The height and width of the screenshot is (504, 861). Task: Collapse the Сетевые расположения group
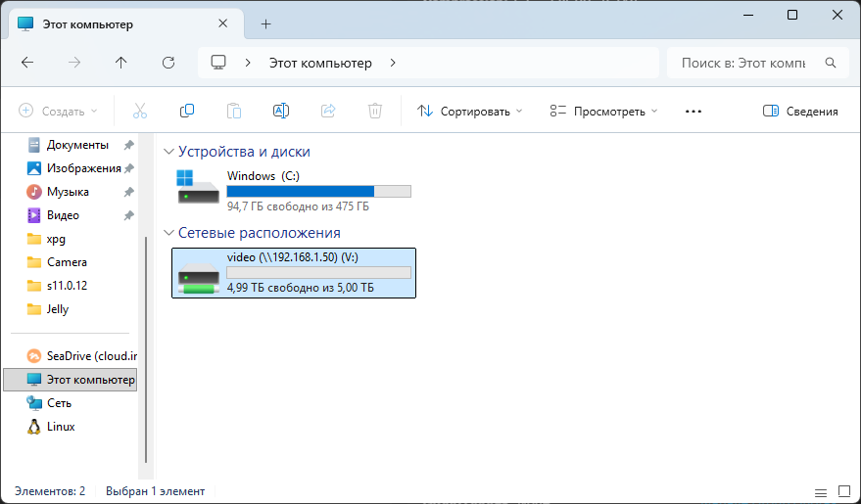pyautogui.click(x=168, y=233)
